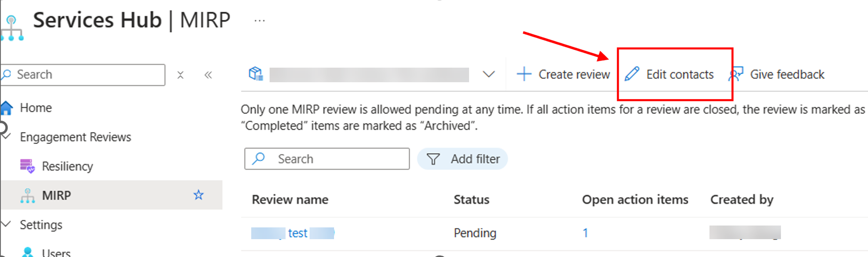Open the workspace selector dropdown
The image size is (868, 257).
(x=489, y=74)
